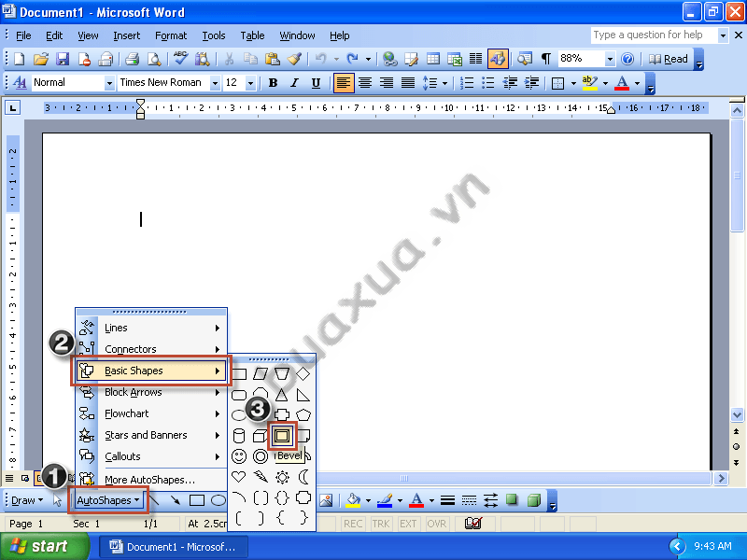The image size is (747, 560).
Task: Pick the Moon shape
Action: [x=303, y=477]
